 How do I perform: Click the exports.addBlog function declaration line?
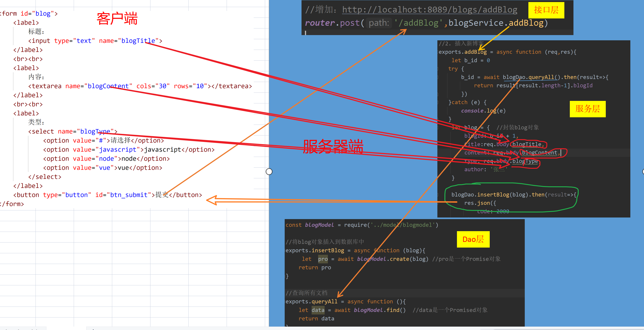click(x=507, y=52)
